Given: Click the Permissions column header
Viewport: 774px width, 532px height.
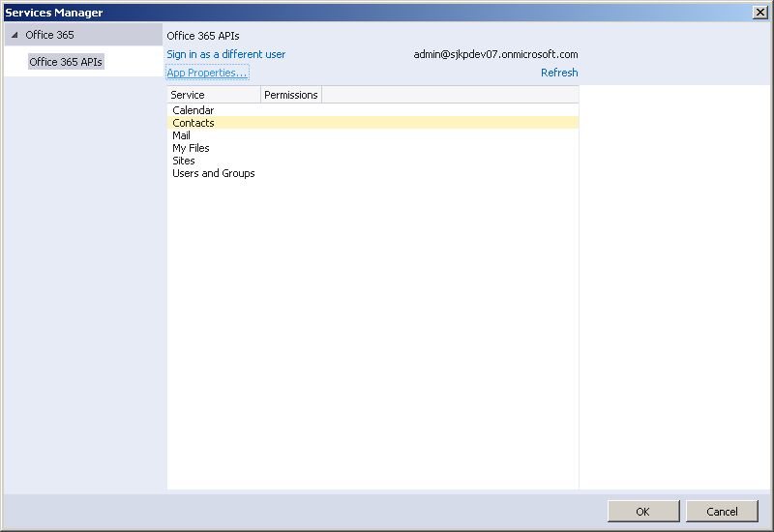Looking at the screenshot, I should pyautogui.click(x=290, y=95).
